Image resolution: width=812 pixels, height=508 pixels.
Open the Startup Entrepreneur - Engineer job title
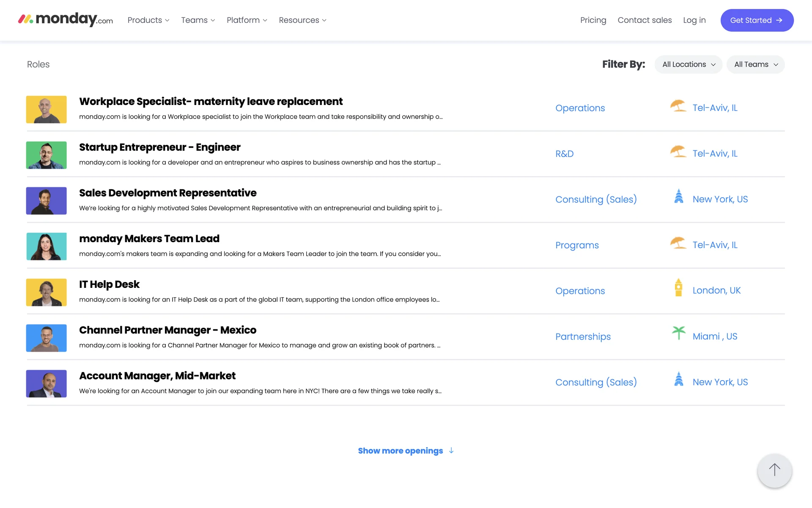click(x=159, y=147)
